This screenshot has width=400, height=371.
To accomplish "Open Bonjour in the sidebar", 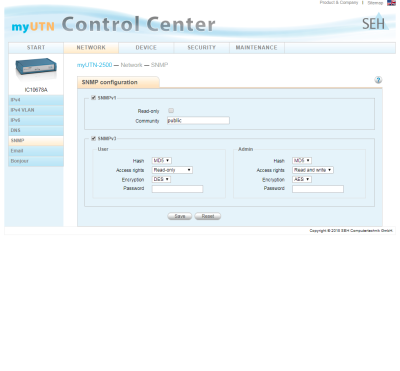I will click(36, 161).
